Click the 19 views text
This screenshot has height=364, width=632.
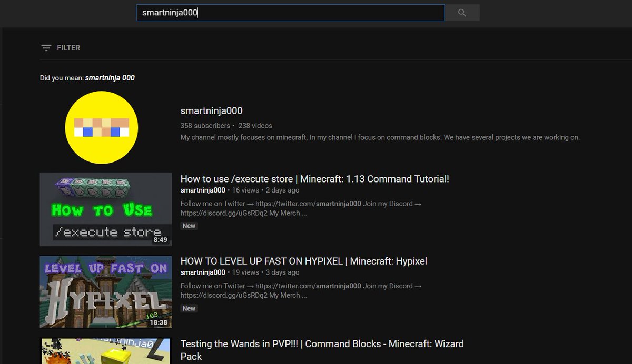click(245, 272)
